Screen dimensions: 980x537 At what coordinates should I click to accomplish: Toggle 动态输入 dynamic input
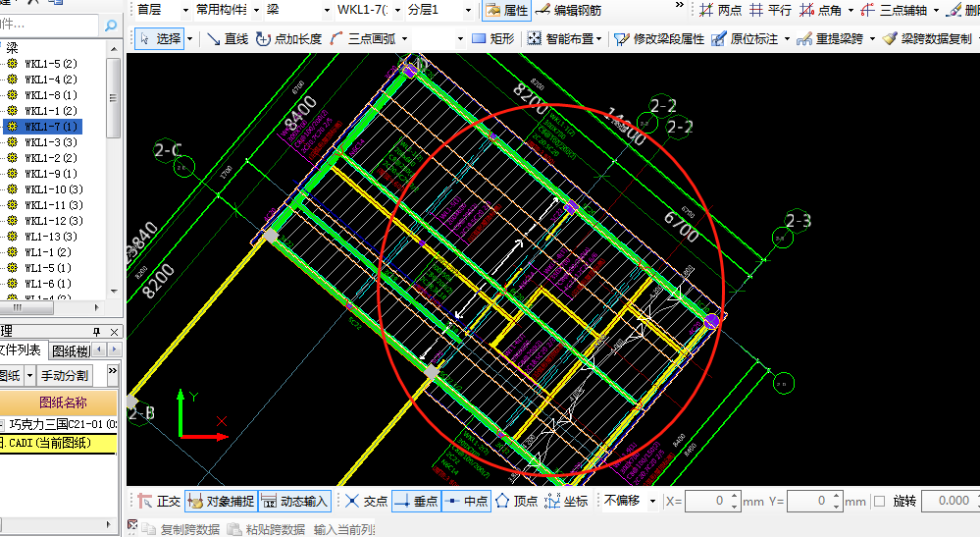pyautogui.click(x=294, y=502)
